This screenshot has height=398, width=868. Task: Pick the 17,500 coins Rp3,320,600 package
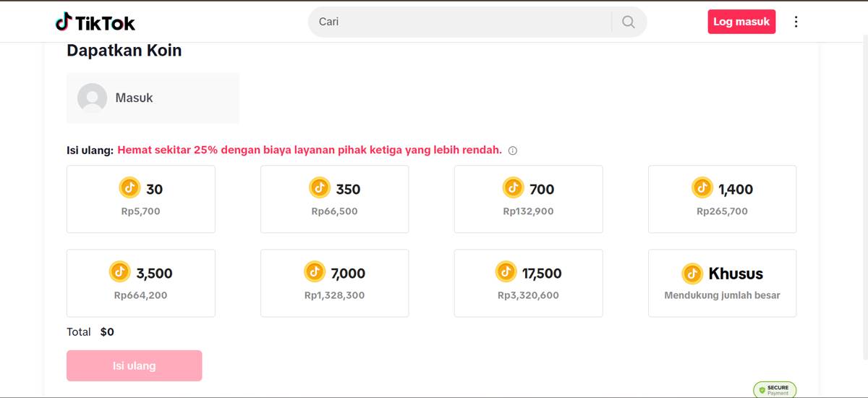(x=528, y=283)
